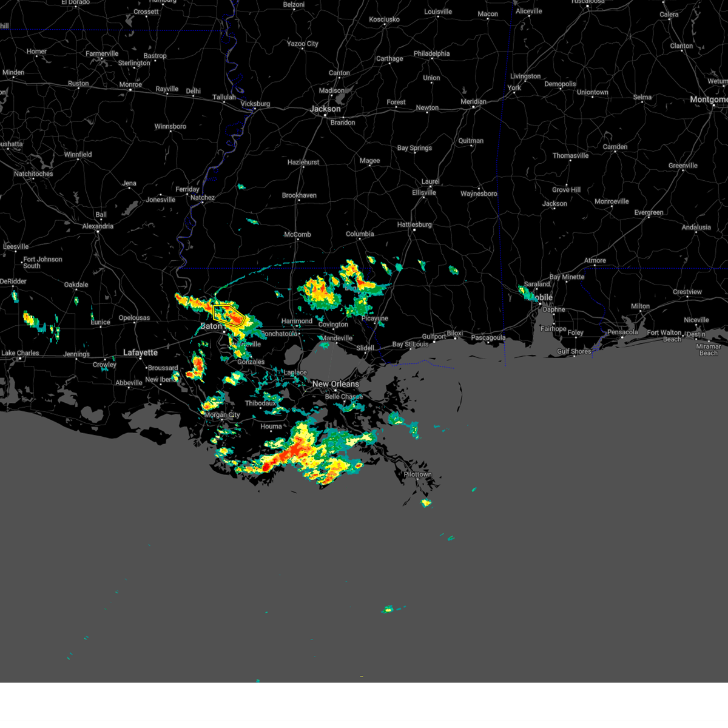Click the Gulfport label
The height and width of the screenshot is (728, 728).
(434, 337)
